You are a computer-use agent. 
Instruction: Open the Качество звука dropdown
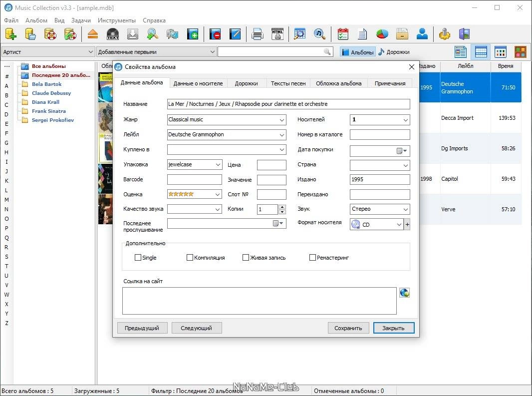(218, 209)
